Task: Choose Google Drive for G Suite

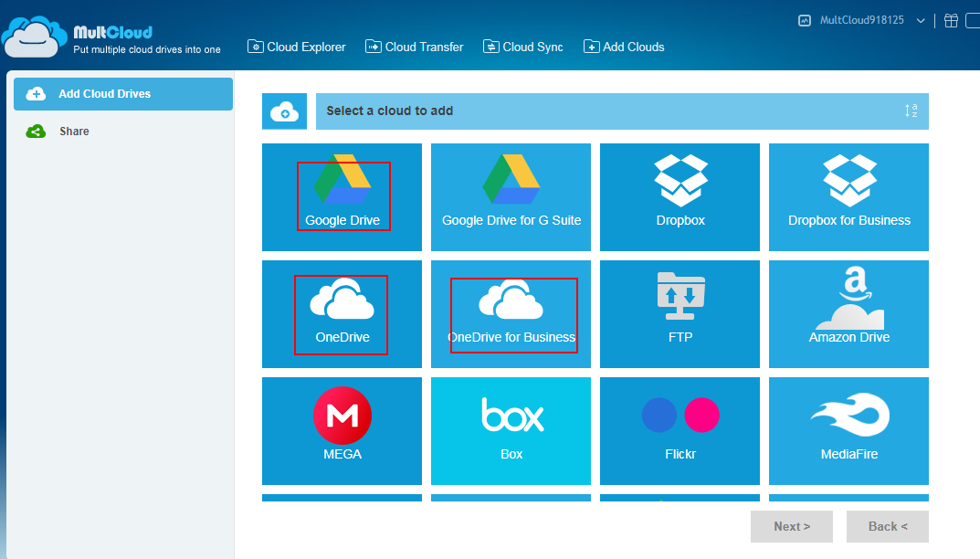Action: coord(511,197)
